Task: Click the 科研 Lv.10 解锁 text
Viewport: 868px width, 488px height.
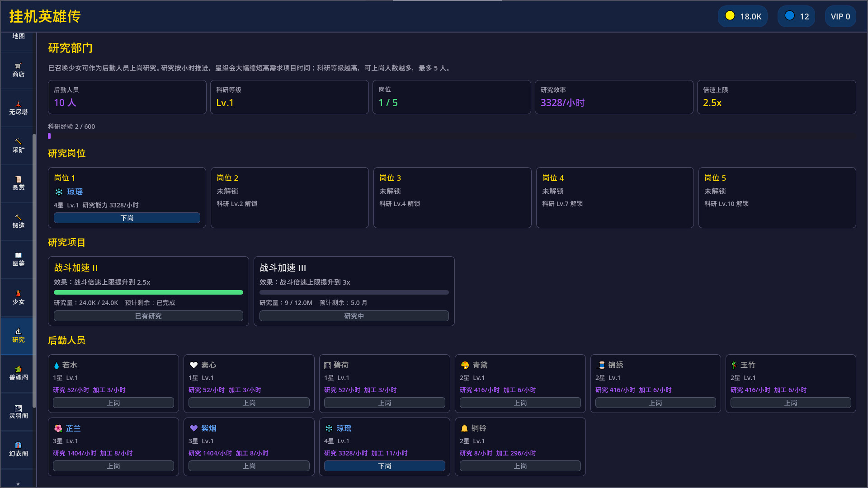Action: click(x=726, y=204)
